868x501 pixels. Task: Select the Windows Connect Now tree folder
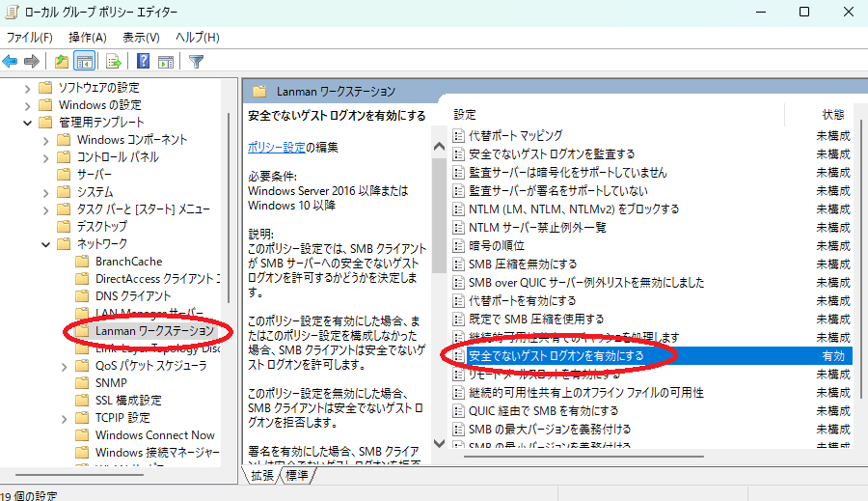[155, 435]
